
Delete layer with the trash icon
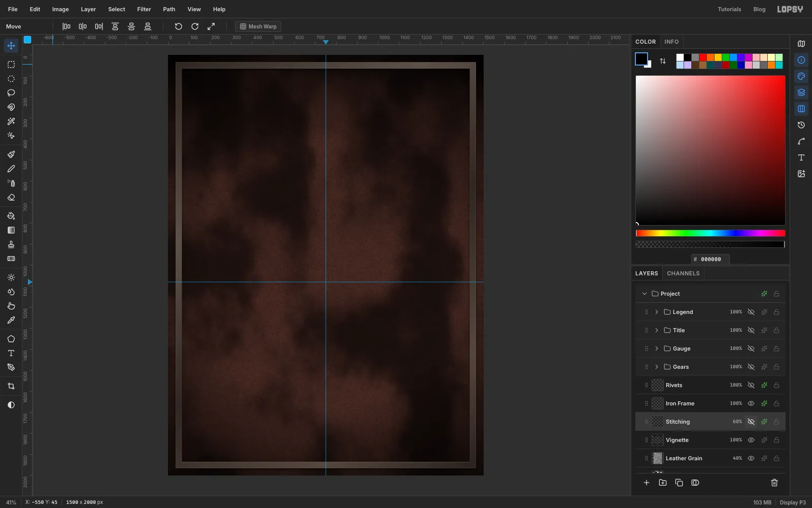tap(774, 483)
